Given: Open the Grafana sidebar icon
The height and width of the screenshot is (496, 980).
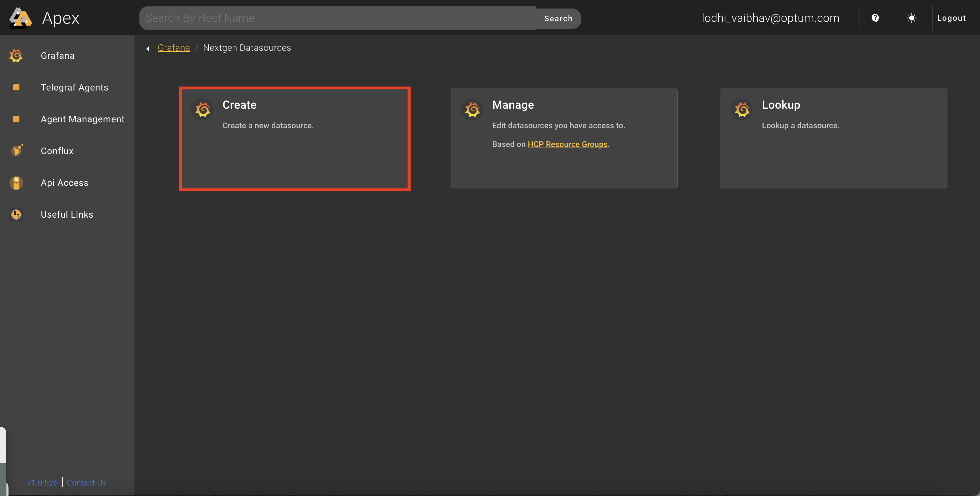Looking at the screenshot, I should point(16,56).
